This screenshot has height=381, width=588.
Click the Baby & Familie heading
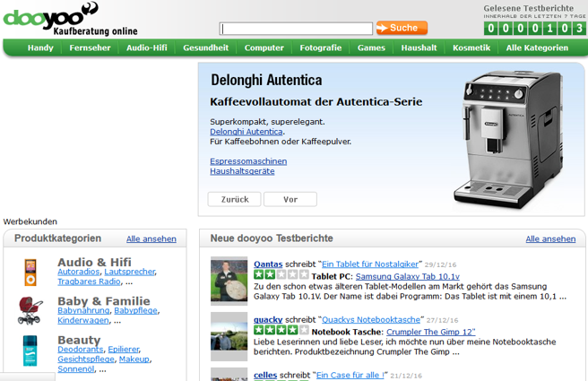tap(104, 300)
